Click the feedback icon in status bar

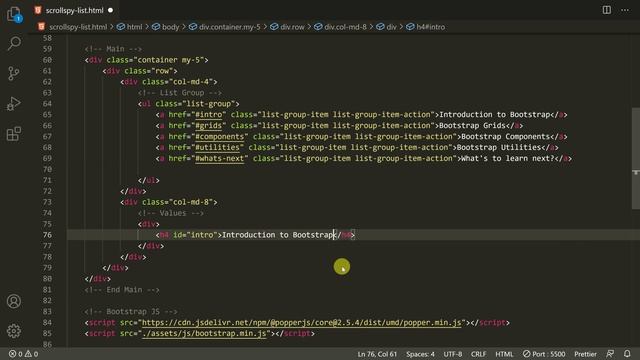[610, 354]
